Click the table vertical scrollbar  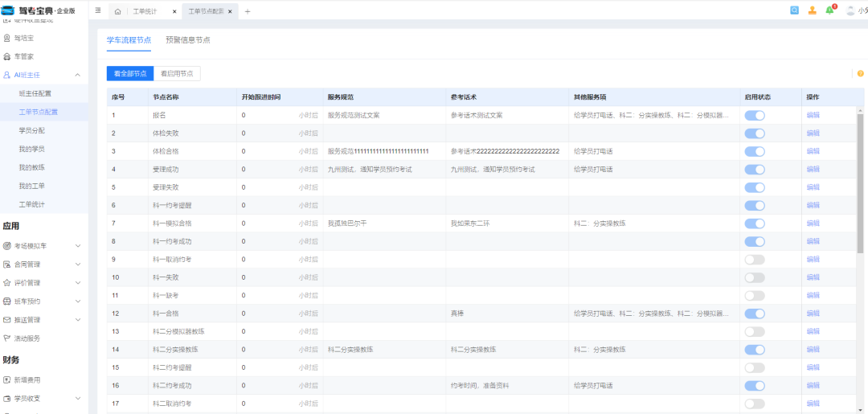pos(860,182)
